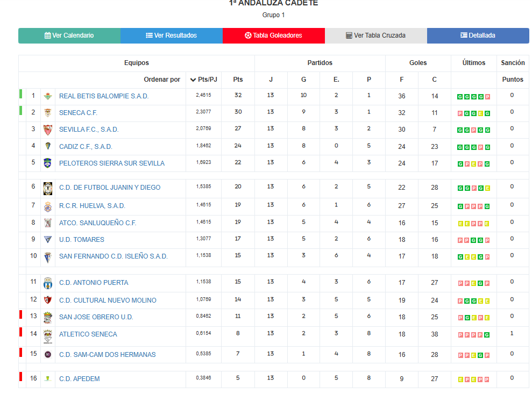Open C.D. DE FUTBOL JUANIN Y DIEGO link
Image resolution: width=532 pixels, height=394 pixels.
[x=110, y=188]
